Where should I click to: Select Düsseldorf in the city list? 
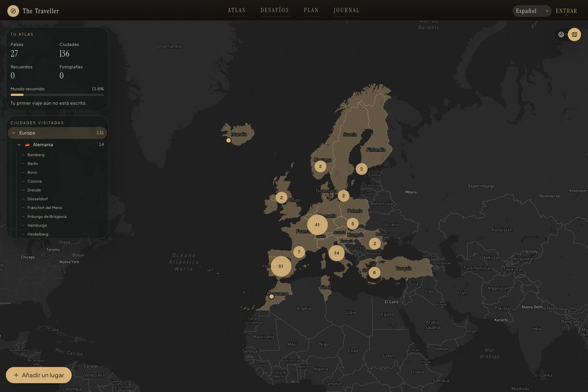pyautogui.click(x=37, y=199)
